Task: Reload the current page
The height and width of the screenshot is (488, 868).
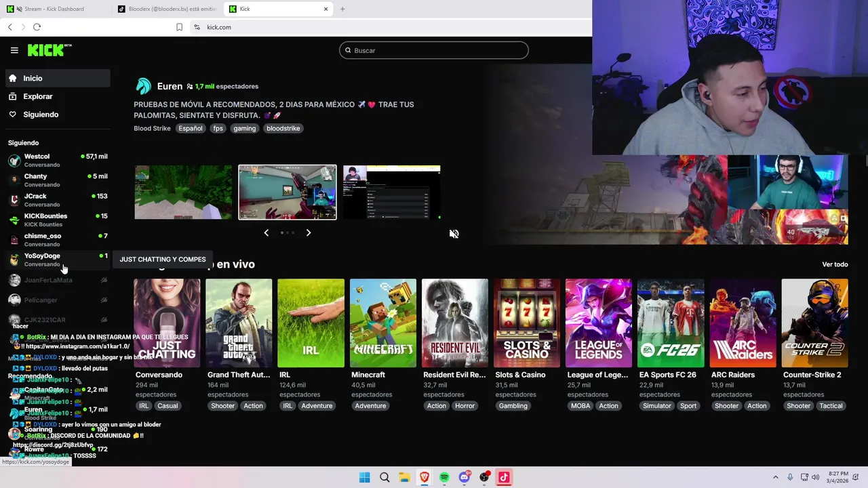Action: pos(37,27)
